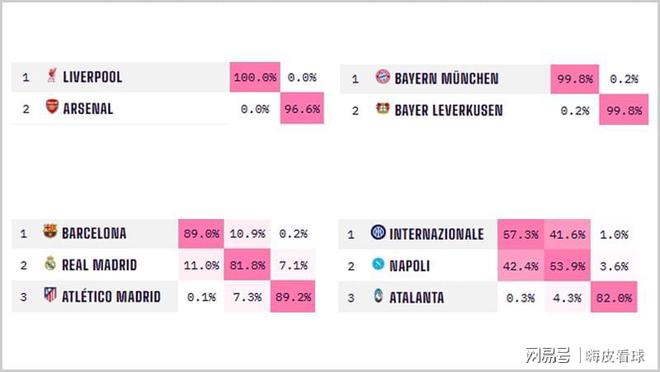Click the Atalanta club logo
Viewport: 660px width, 372px height.
tap(378, 296)
